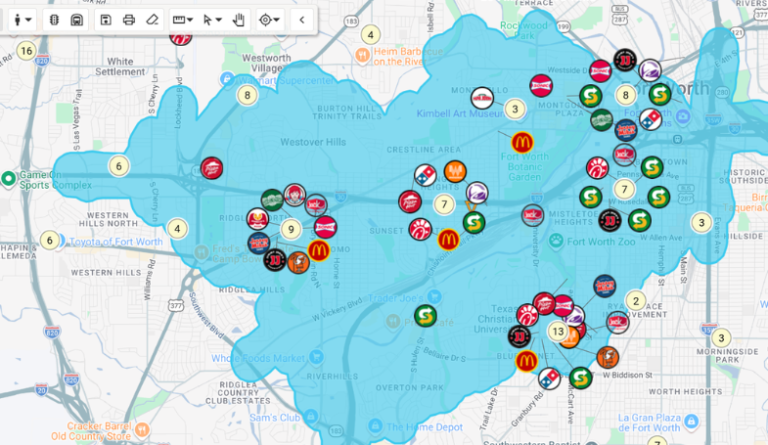The image size is (768, 445).
Task: Click the Domino's marker near Granbury Rd
Action: 549,378
